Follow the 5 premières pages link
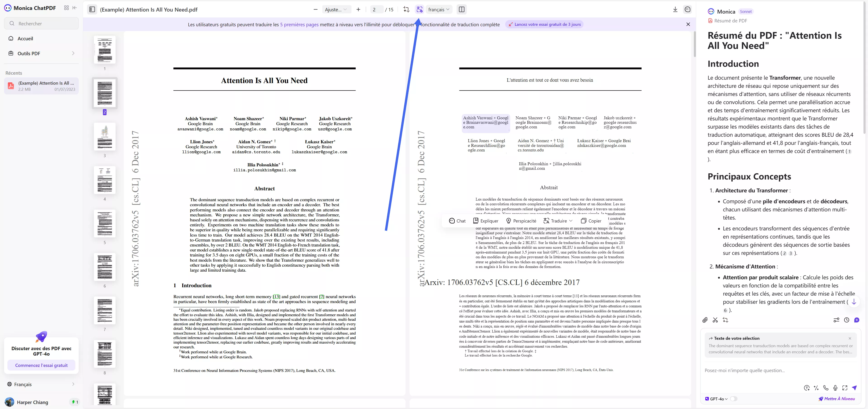 299,24
